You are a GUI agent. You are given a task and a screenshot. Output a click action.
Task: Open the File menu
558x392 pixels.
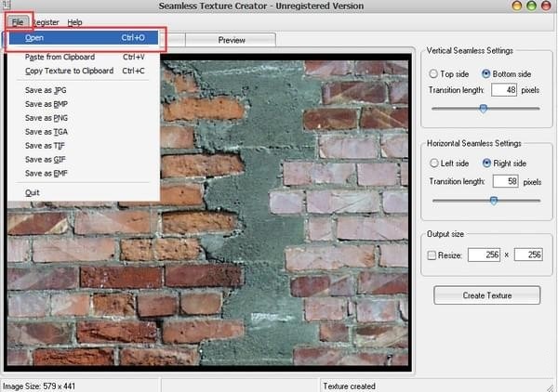pos(18,21)
